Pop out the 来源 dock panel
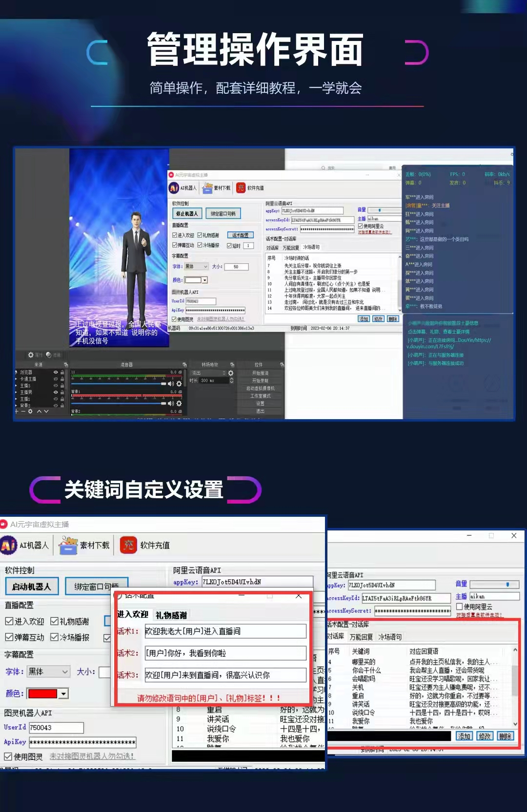The image size is (527, 812). coord(66,365)
